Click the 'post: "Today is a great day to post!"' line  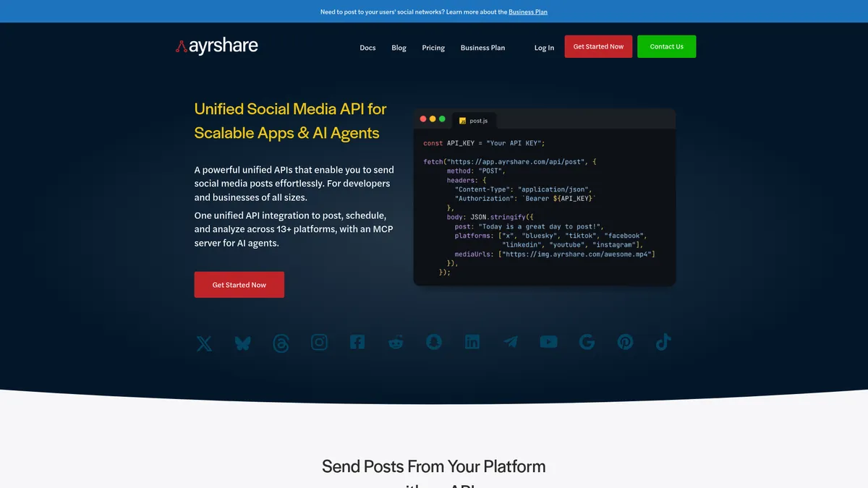coord(529,226)
